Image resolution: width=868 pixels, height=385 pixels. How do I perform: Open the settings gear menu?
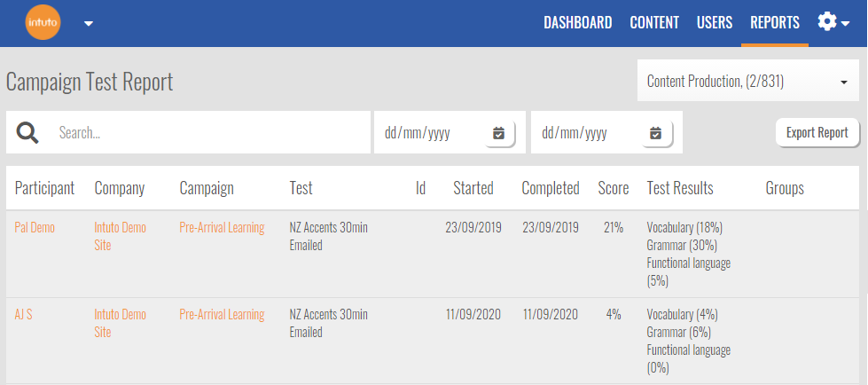(x=832, y=23)
